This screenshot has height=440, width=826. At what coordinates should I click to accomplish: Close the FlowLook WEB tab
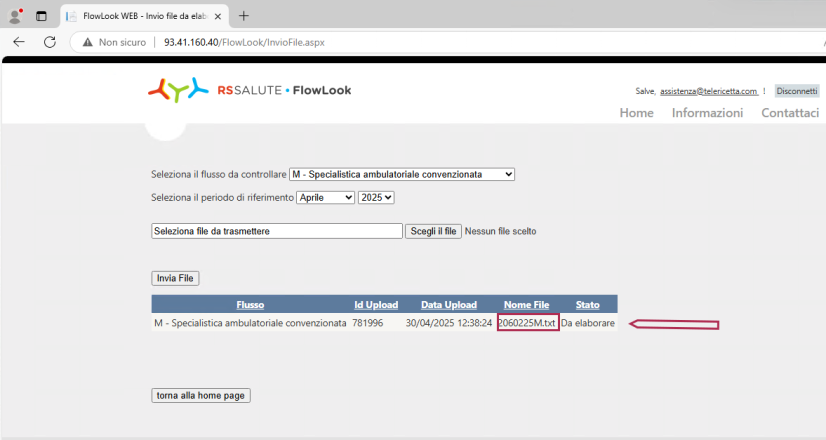click(x=218, y=16)
